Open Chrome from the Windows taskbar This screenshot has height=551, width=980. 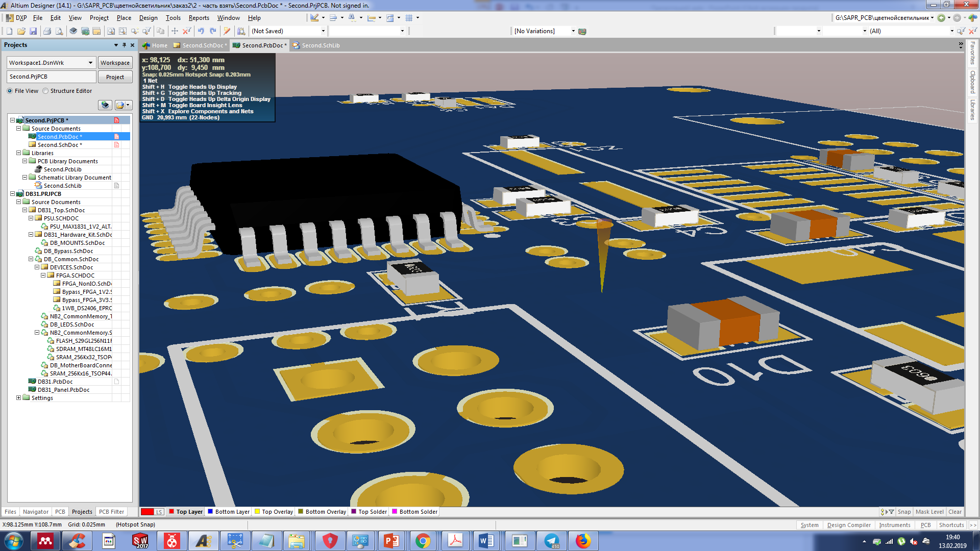tap(423, 541)
